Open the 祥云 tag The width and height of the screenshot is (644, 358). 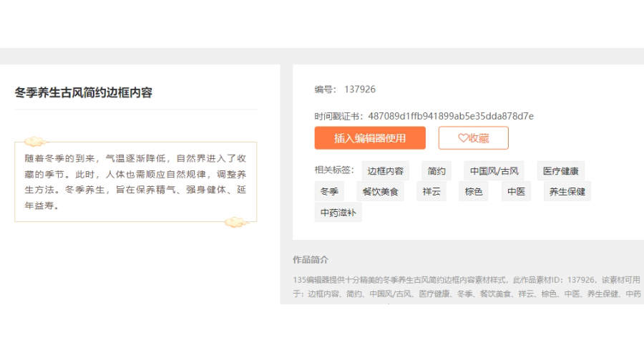[431, 192]
